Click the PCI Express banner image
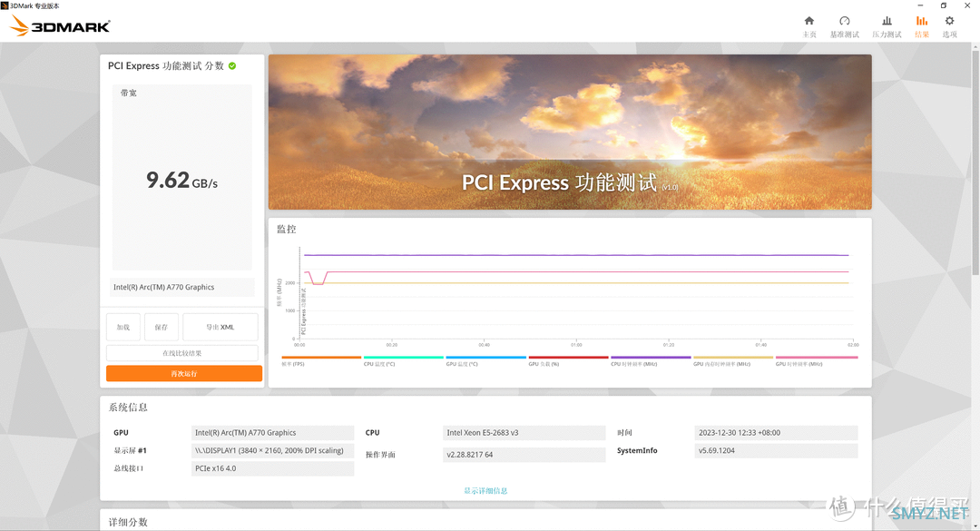This screenshot has width=980, height=531. click(570, 133)
